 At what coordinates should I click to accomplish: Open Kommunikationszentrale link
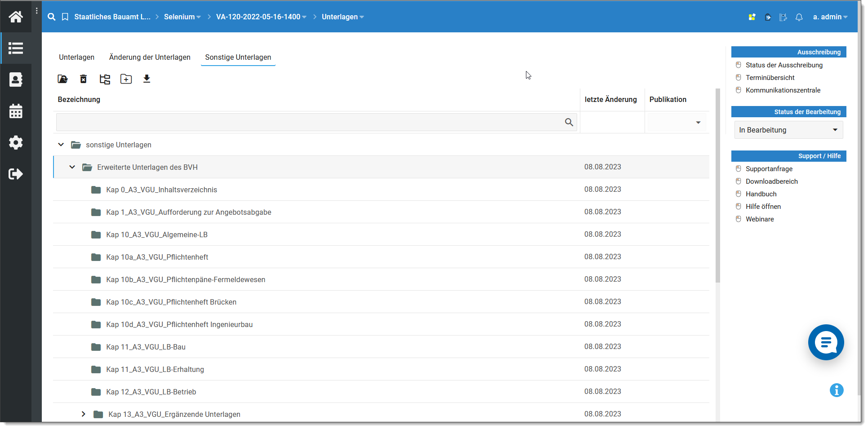coord(783,90)
